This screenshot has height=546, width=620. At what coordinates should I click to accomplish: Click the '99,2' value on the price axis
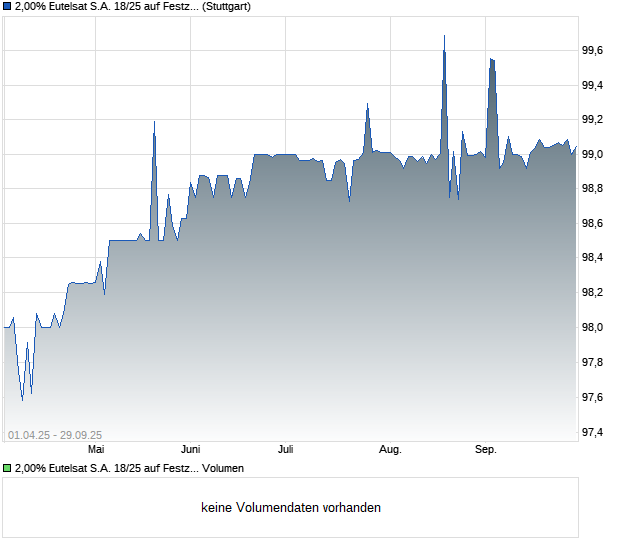(x=592, y=119)
